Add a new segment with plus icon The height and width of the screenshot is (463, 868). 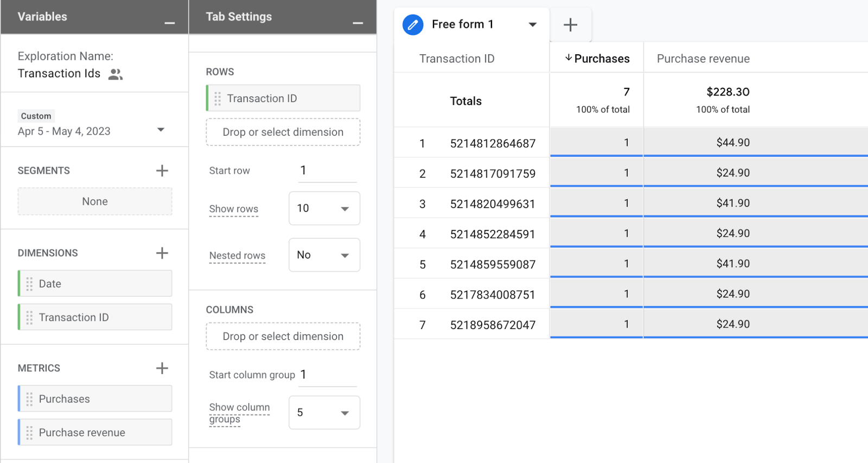[162, 171]
